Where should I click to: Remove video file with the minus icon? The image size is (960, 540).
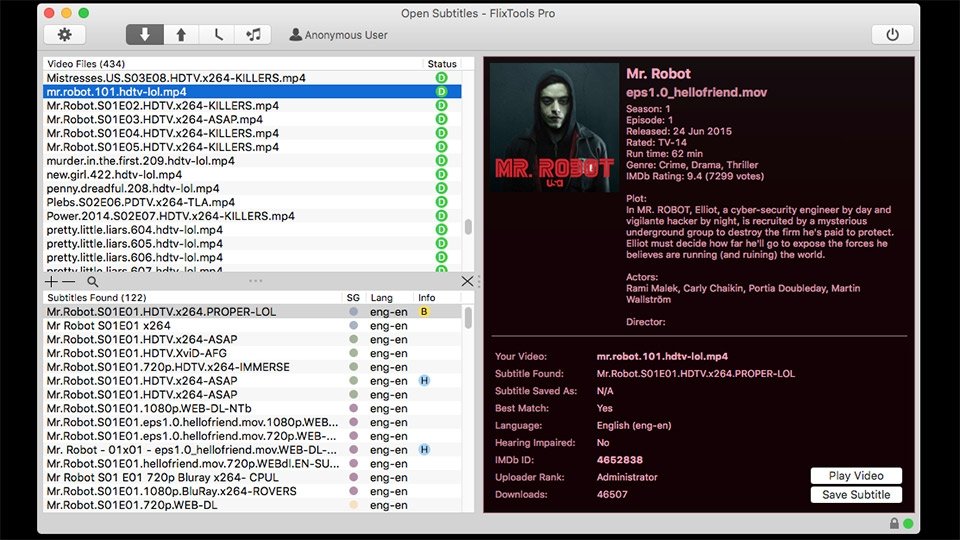point(69,282)
